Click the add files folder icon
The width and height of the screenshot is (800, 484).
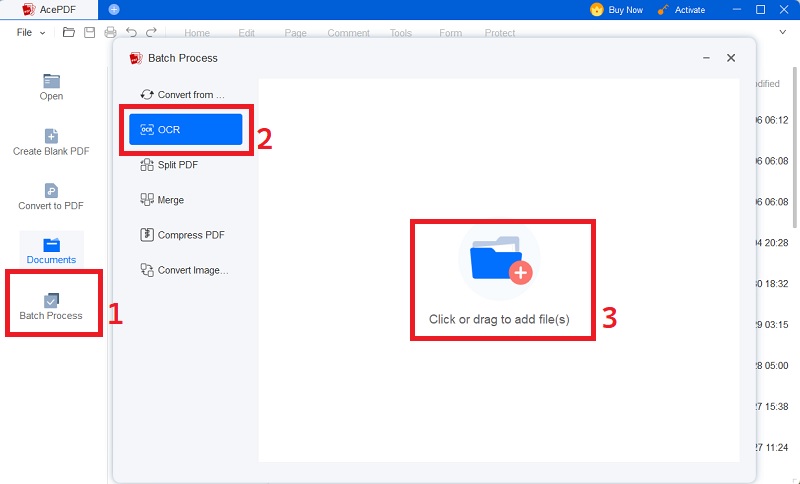(499, 261)
